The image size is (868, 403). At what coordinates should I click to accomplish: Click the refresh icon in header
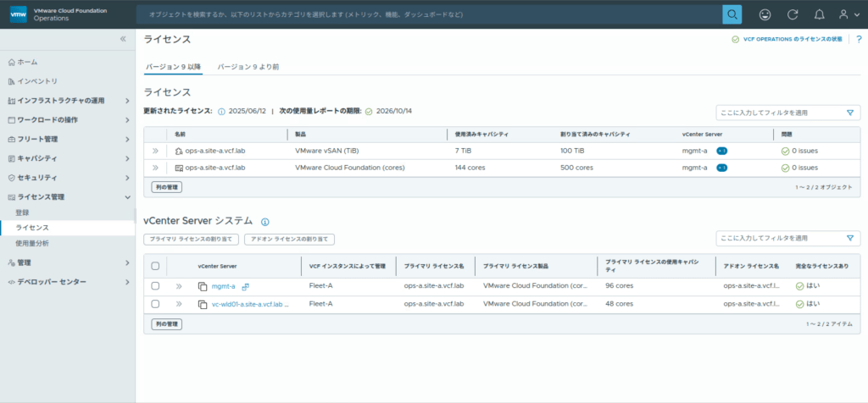tap(793, 15)
